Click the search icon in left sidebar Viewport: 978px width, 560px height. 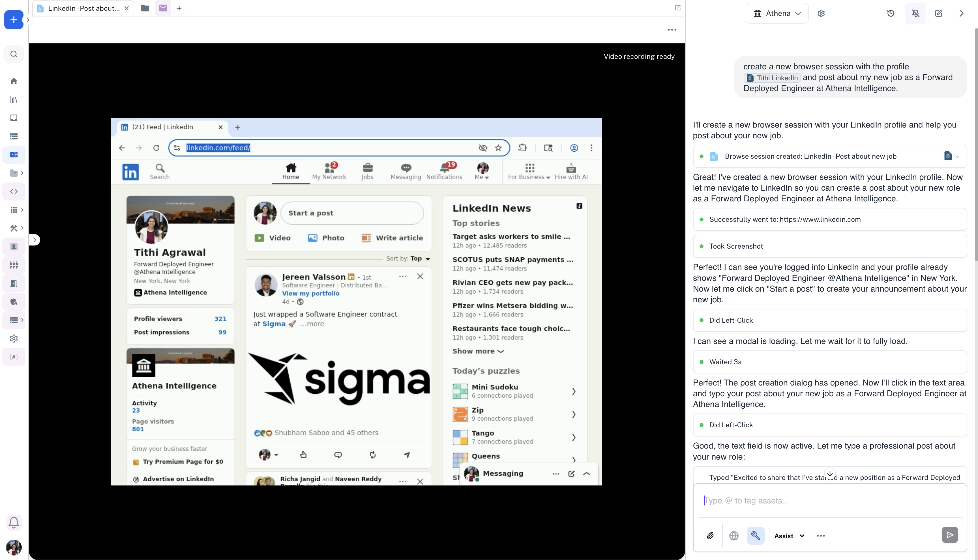pyautogui.click(x=14, y=54)
